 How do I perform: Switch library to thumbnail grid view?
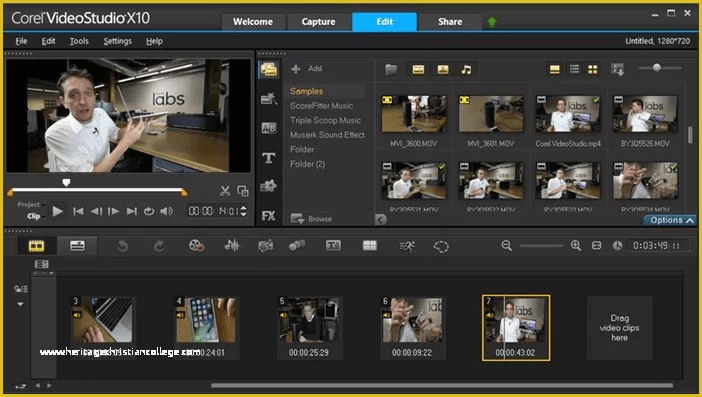pyautogui.click(x=593, y=69)
